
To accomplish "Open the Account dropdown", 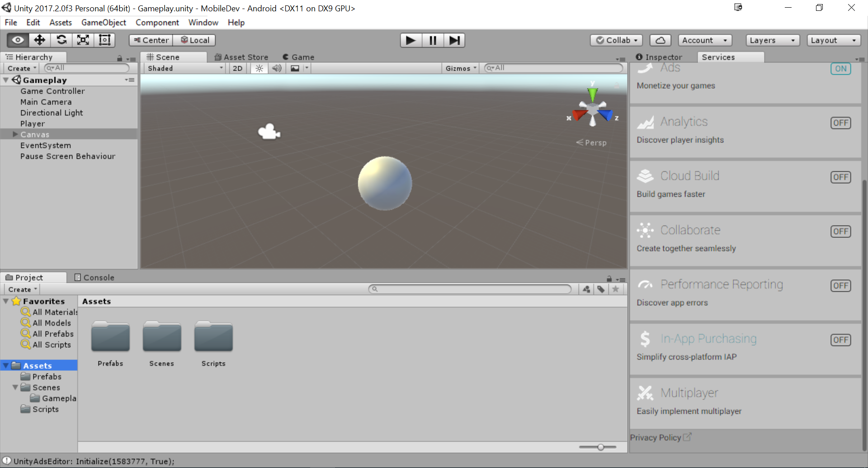I will [x=705, y=40].
